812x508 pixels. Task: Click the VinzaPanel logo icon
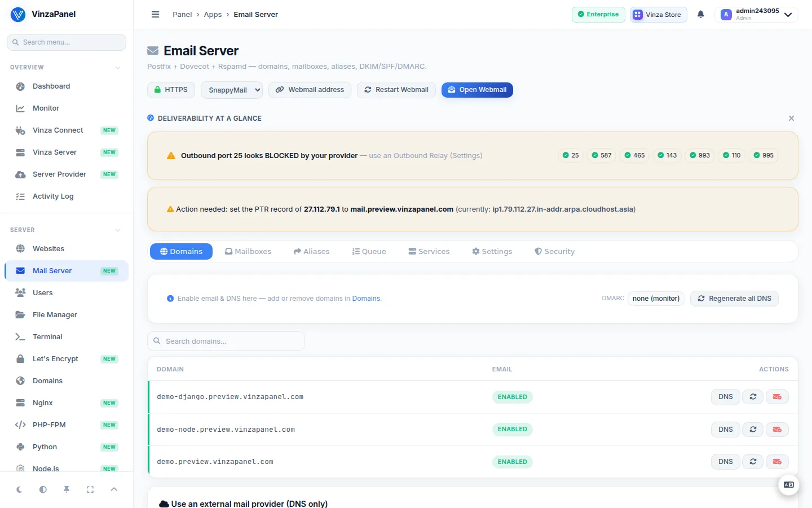tap(18, 15)
